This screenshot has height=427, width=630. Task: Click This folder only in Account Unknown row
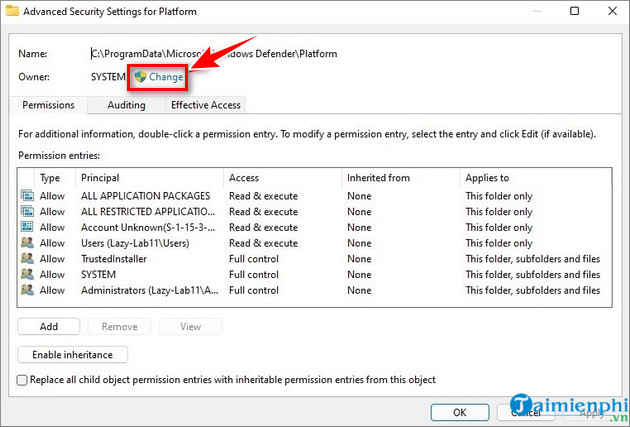tap(499, 227)
